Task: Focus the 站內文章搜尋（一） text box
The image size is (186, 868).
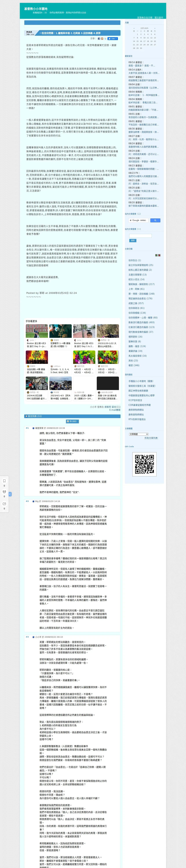Action: (x=140, y=236)
